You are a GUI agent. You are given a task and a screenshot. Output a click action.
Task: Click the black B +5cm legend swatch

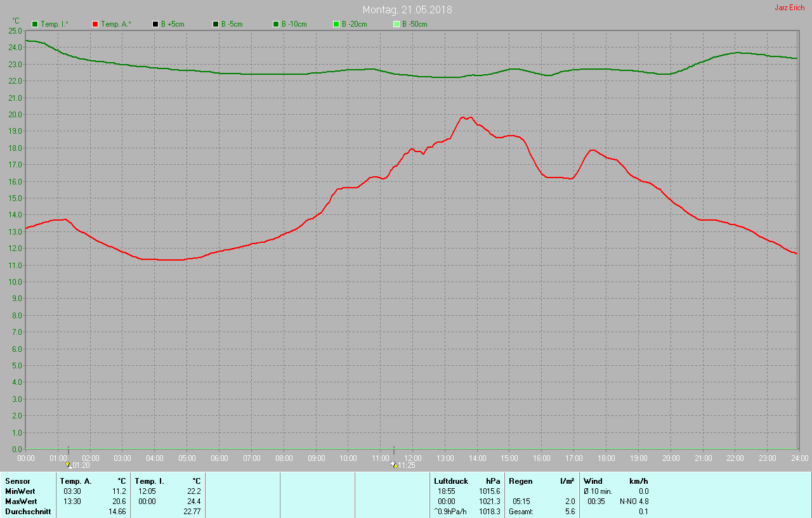coord(155,24)
